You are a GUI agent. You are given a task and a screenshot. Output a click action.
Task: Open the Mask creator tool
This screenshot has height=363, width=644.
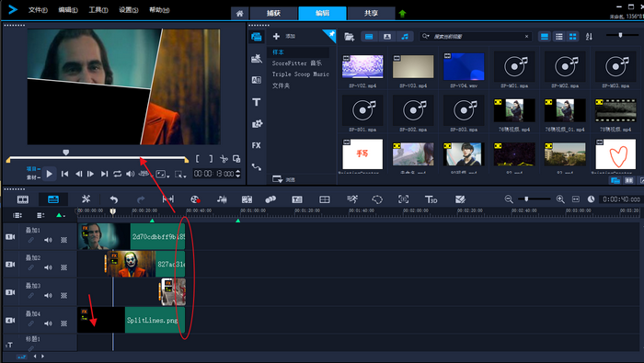(377, 199)
